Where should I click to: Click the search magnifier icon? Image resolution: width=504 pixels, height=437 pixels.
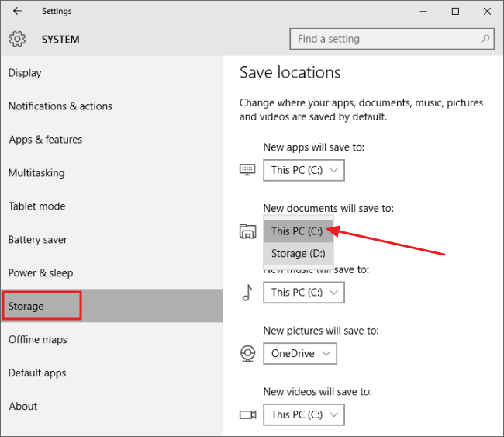click(x=485, y=39)
